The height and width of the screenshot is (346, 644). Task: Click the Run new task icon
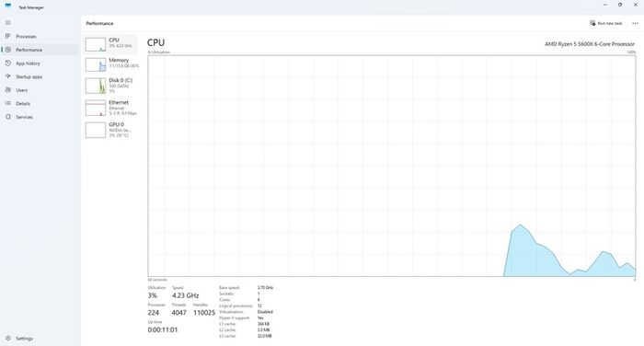pyautogui.click(x=592, y=23)
